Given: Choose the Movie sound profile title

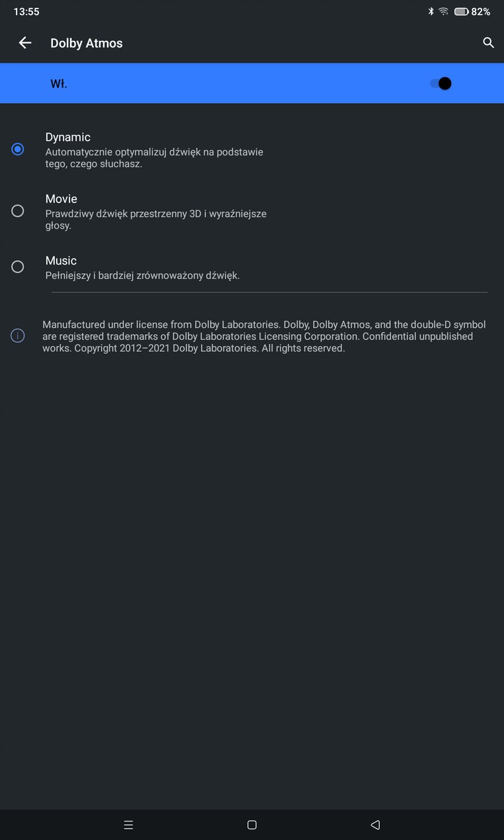Looking at the screenshot, I should tap(62, 198).
